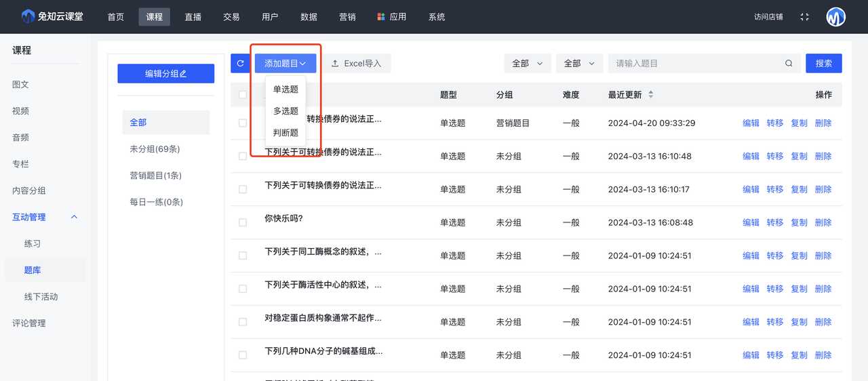Click 删除 link for 你快乐吗? row
This screenshot has width=868, height=381.
tap(823, 222)
